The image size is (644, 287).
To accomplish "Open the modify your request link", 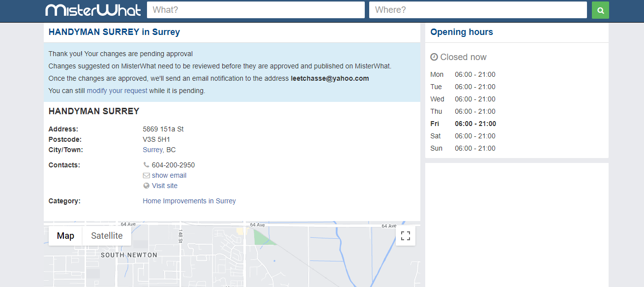I will click(117, 91).
